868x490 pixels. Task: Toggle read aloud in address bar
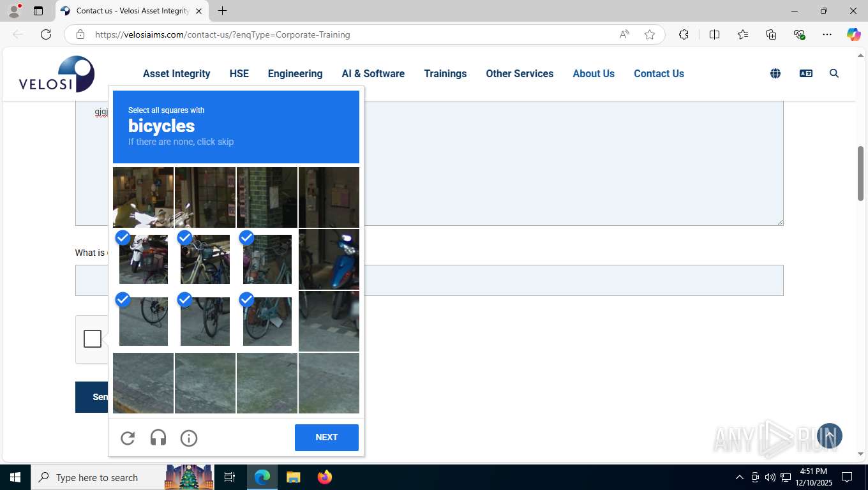(624, 34)
